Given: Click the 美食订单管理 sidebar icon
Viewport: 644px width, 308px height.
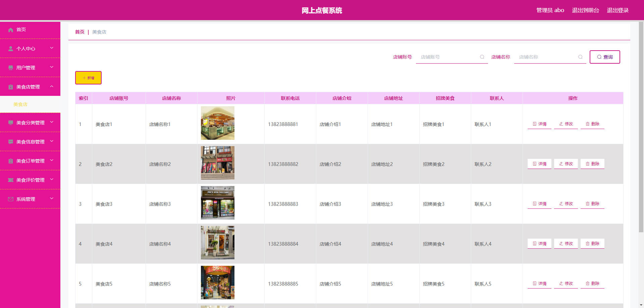Looking at the screenshot, I should [11, 161].
